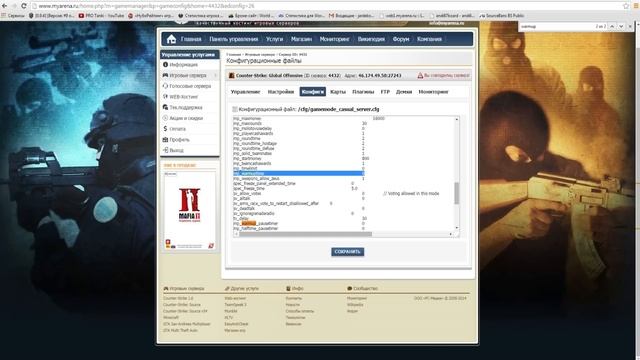This screenshot has height=360, width=640.
Task: Click the find-bar next match arrow
Action: click(621, 27)
